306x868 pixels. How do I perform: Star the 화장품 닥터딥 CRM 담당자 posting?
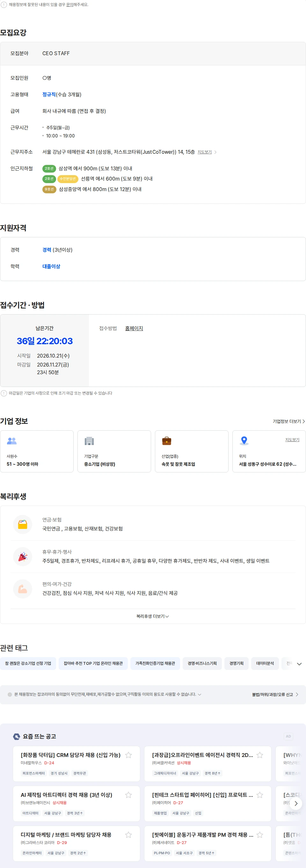click(x=128, y=755)
